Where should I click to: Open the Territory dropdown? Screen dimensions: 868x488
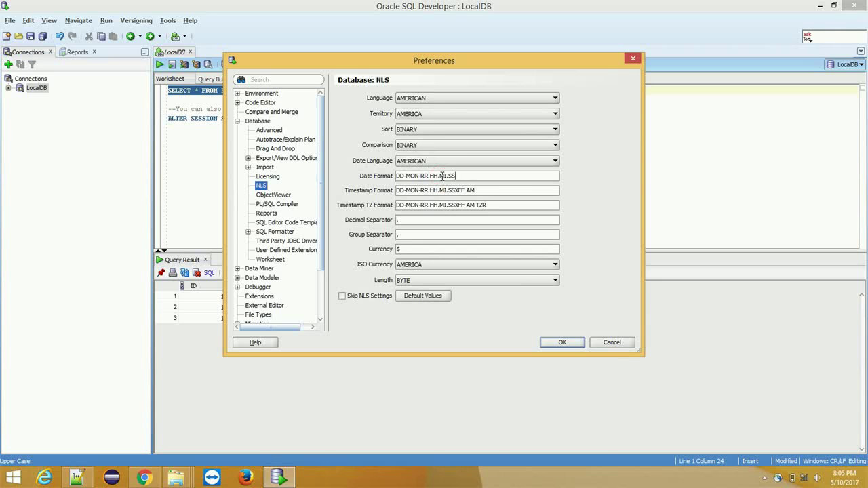coord(555,114)
